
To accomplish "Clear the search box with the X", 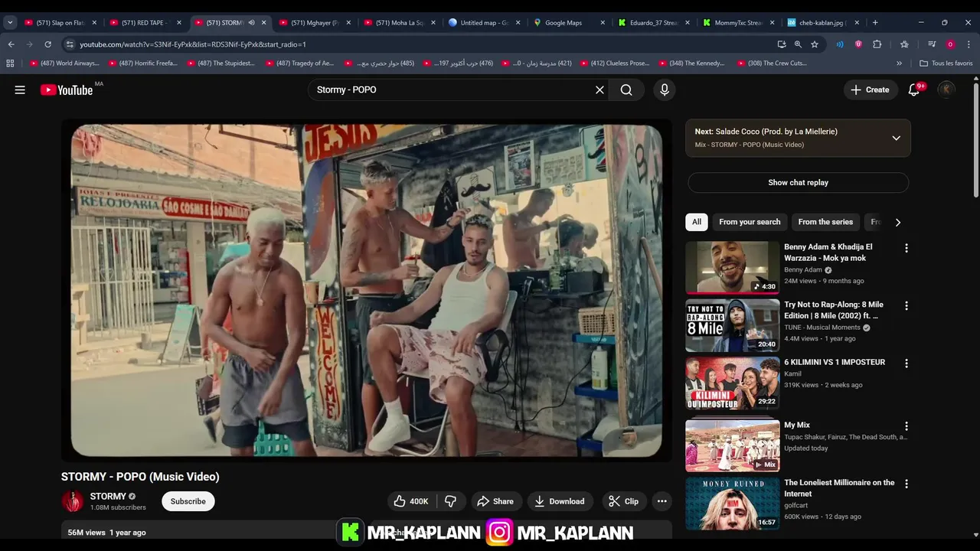I will (x=599, y=90).
